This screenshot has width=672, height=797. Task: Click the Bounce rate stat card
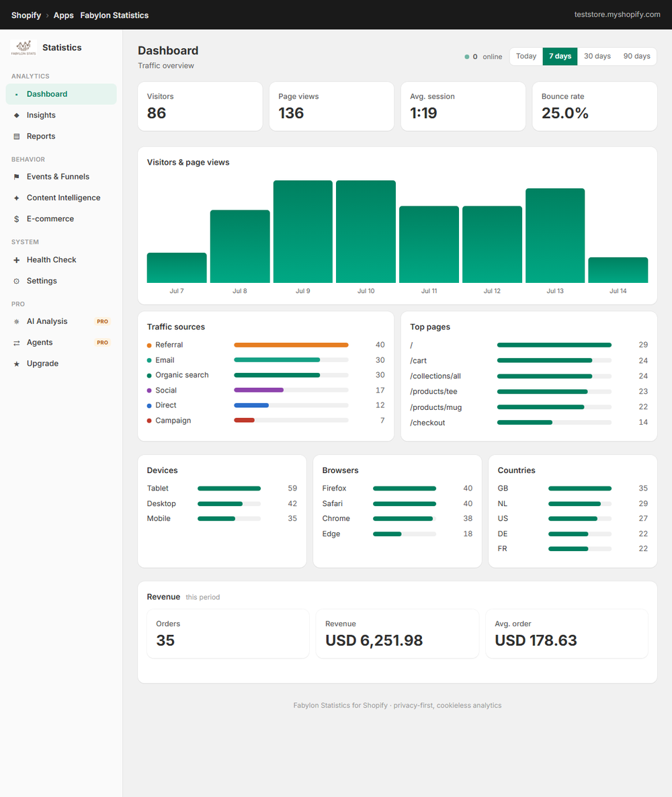[x=595, y=107]
